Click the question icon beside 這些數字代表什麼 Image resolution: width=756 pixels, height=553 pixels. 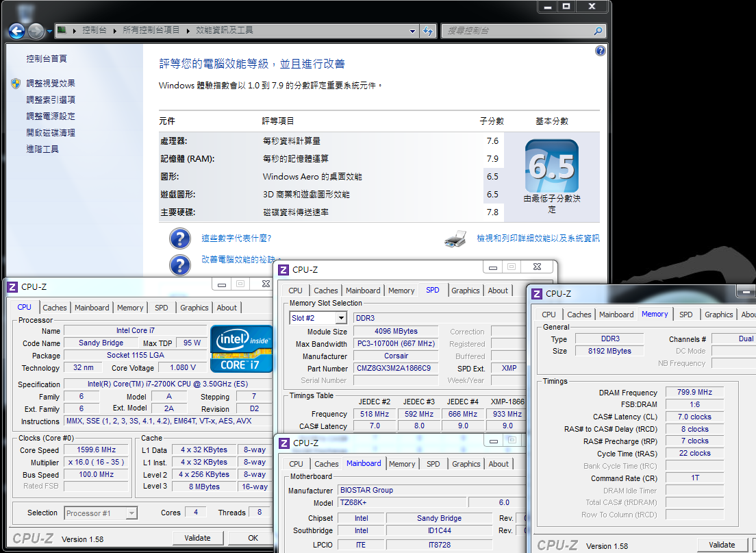pyautogui.click(x=180, y=238)
